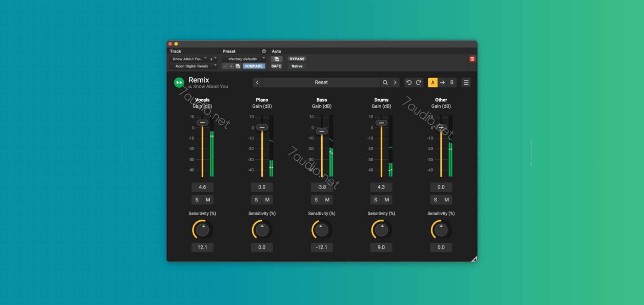Click the Piano sensitivity value field
The image size is (644, 305).
point(262,247)
